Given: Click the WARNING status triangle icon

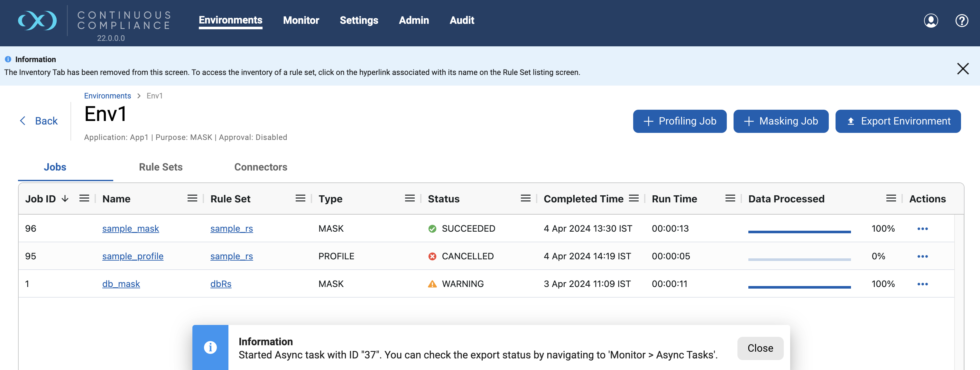Looking at the screenshot, I should tap(432, 283).
